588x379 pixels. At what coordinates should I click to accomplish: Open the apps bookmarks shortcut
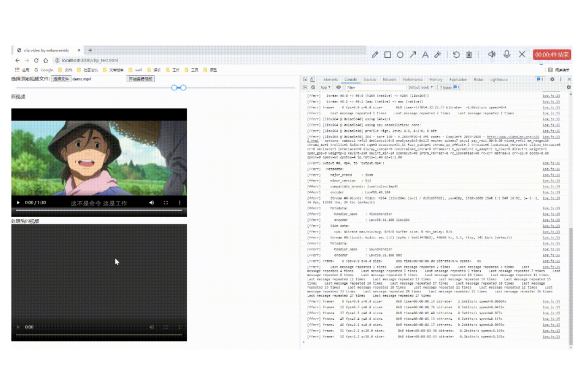(22, 70)
